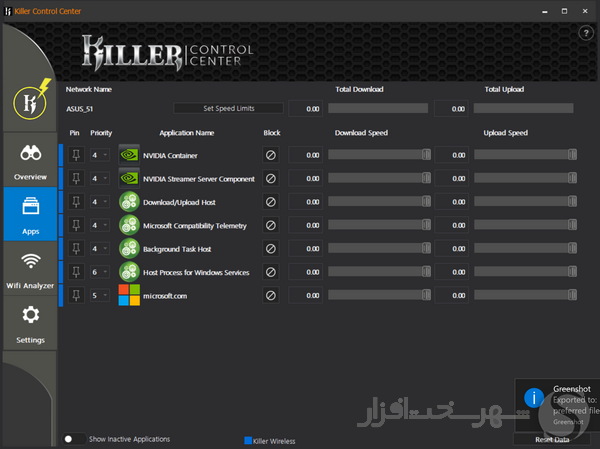Pin the NVIDIA Container application
600x449 pixels.
point(76,155)
